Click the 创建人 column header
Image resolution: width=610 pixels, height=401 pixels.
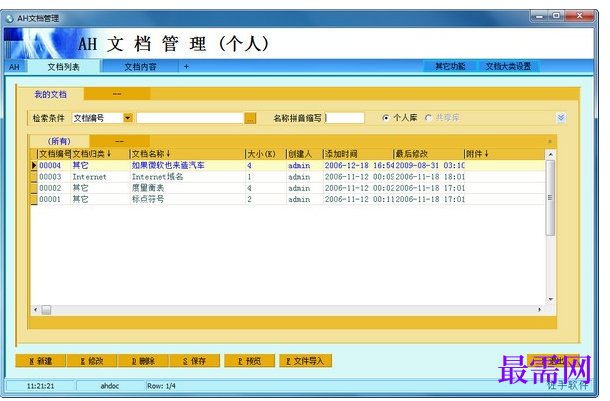pyautogui.click(x=305, y=154)
